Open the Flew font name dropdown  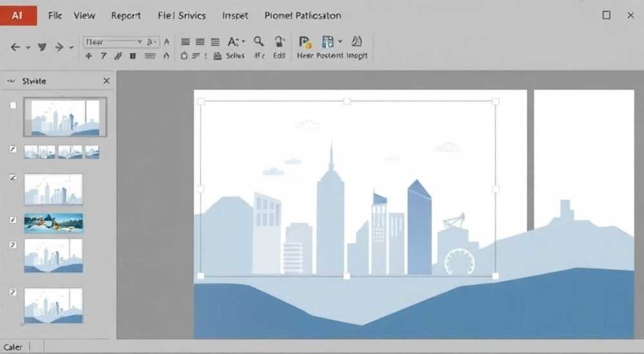[140, 42]
